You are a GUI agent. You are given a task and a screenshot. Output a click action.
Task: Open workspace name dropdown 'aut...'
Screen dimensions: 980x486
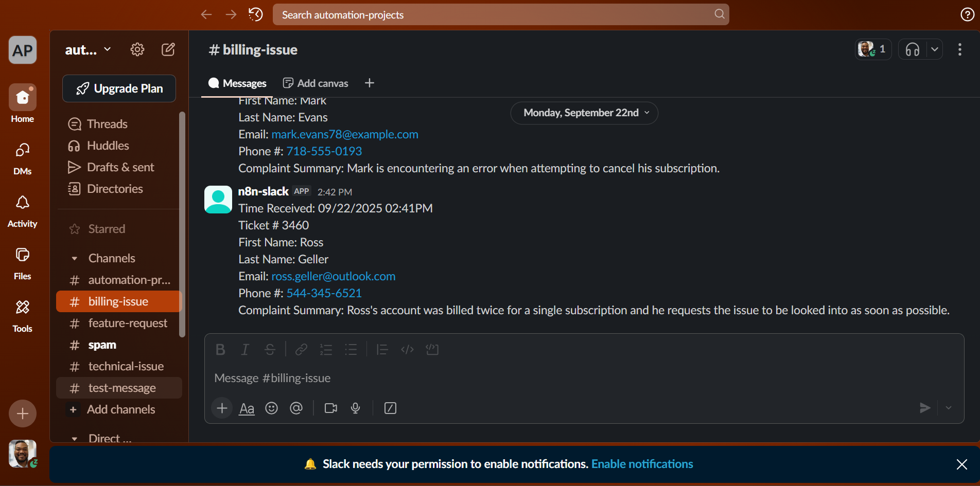(88, 49)
